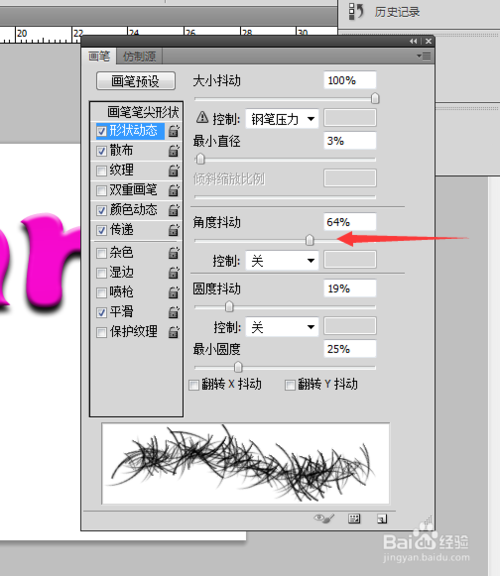The height and width of the screenshot is (576, 500).
Task: Click the 最小直径 slider handle
Action: [200, 159]
